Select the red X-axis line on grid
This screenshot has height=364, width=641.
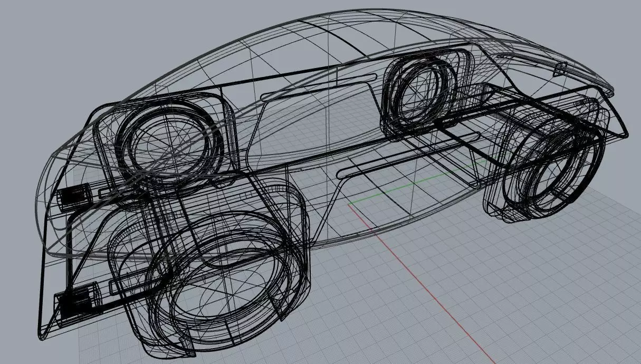[x=422, y=284]
